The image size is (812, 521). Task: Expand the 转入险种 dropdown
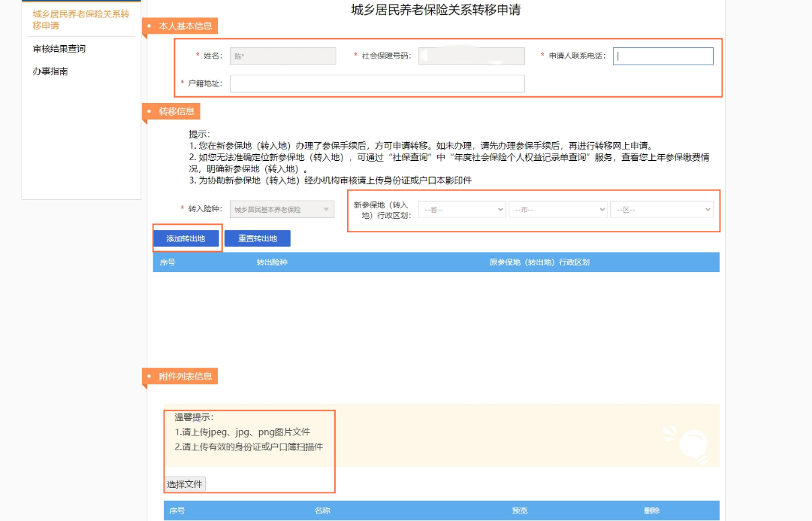282,210
